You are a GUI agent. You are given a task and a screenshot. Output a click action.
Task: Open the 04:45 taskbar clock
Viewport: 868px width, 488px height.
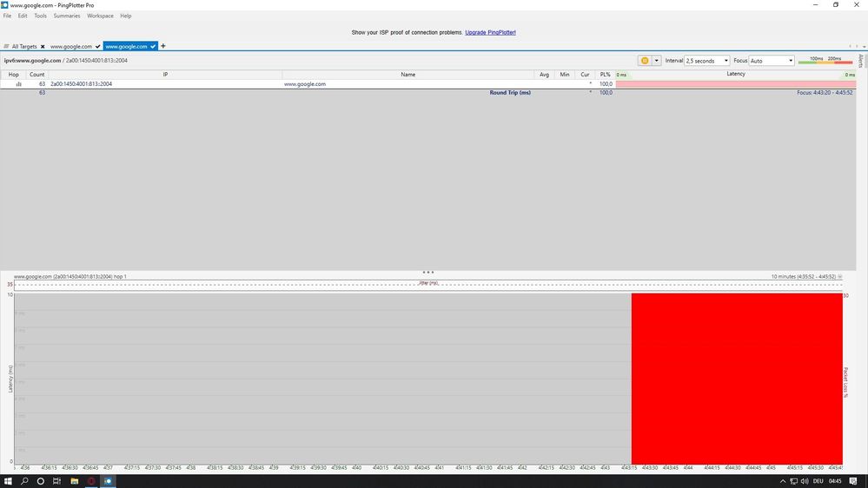[835, 481]
